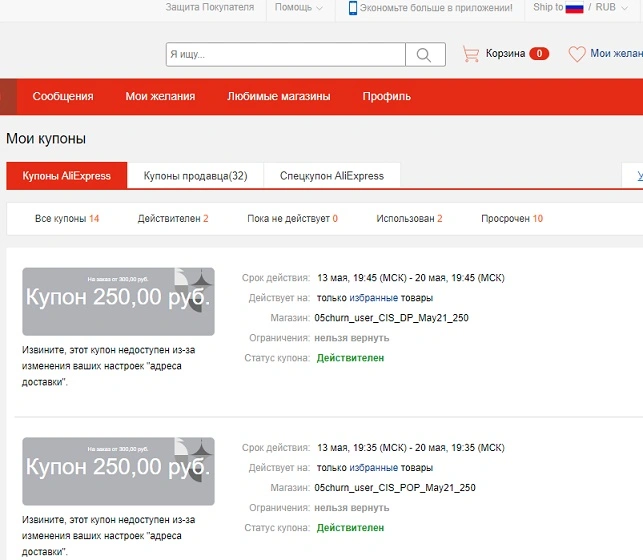
Task: Click the Защита Покупателя link
Action: click(210, 7)
